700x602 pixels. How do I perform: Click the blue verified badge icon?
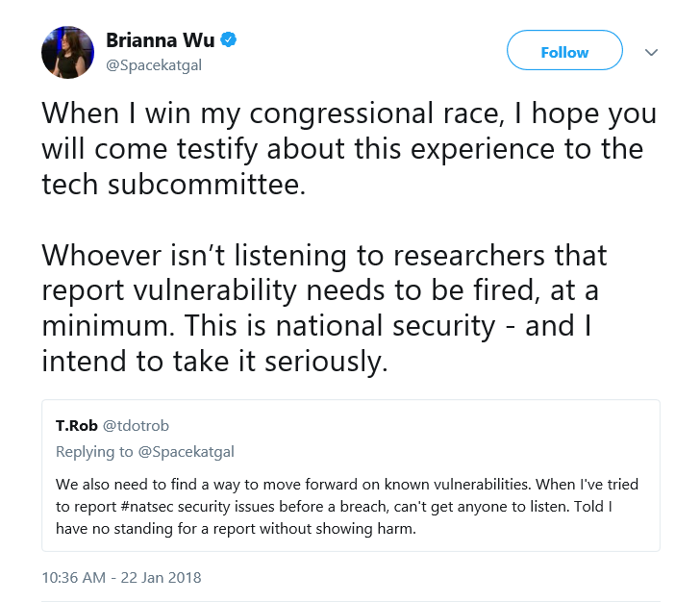point(229,39)
